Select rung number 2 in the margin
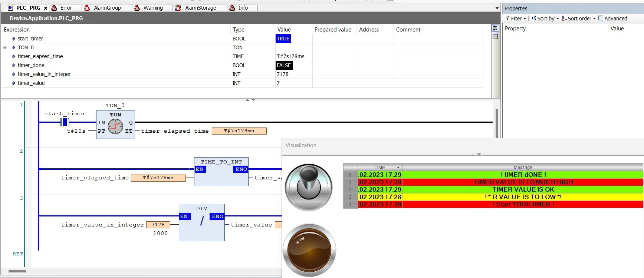This screenshot has width=644, height=278. 21,151
